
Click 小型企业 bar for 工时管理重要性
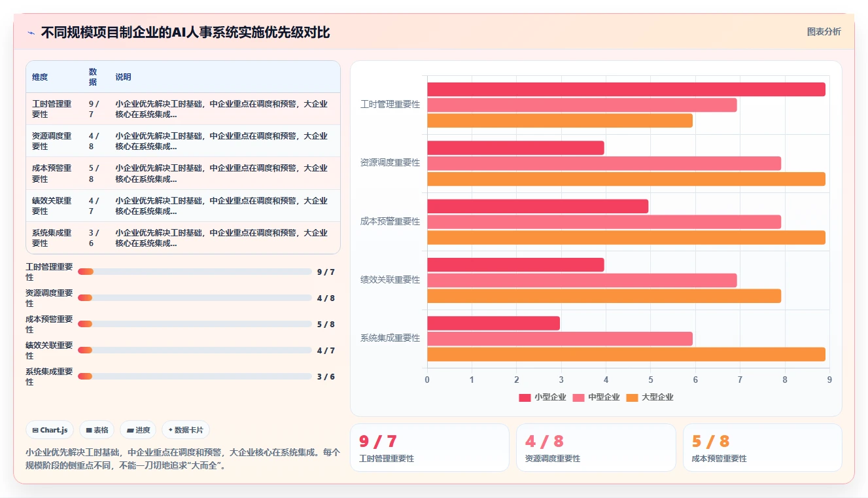[x=626, y=90]
